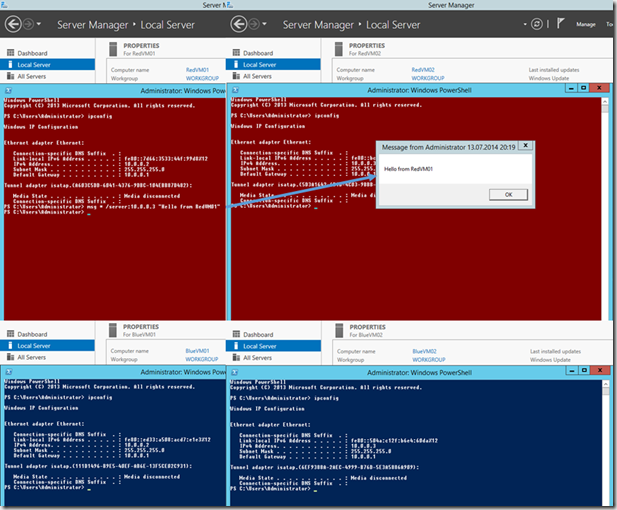Close the BlueVM02 PowerShell window
This screenshot has height=510, width=617.
click(x=600, y=370)
